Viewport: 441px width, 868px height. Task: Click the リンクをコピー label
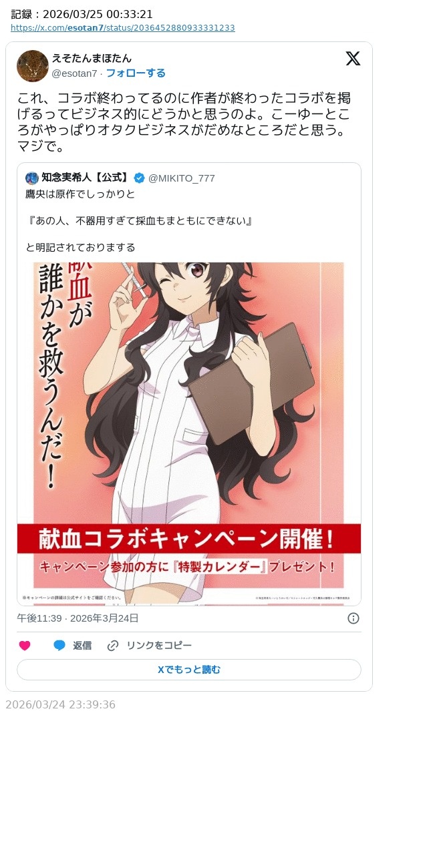point(159,646)
